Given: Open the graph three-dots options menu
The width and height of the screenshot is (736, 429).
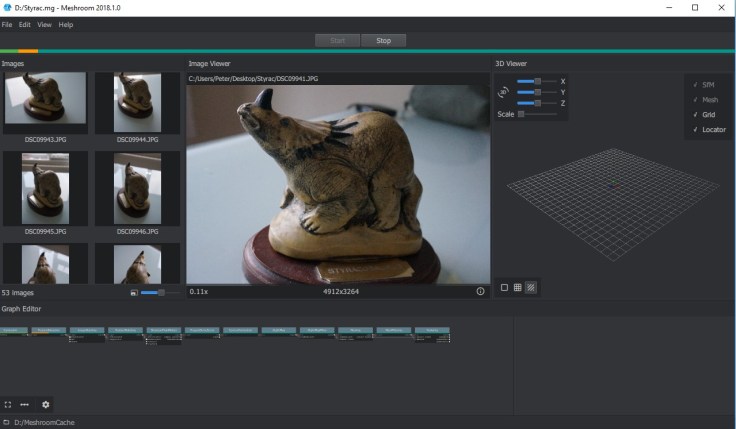Looking at the screenshot, I should pos(25,404).
